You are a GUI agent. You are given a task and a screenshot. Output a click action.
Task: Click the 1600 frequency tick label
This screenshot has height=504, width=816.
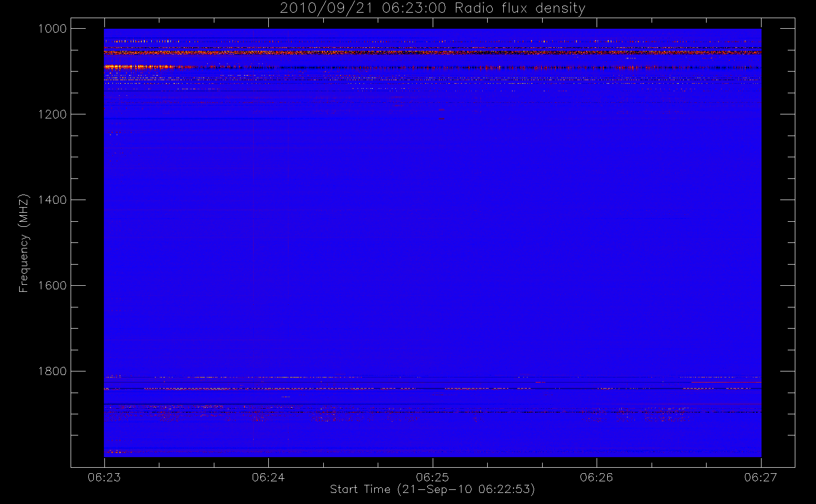[x=52, y=286]
